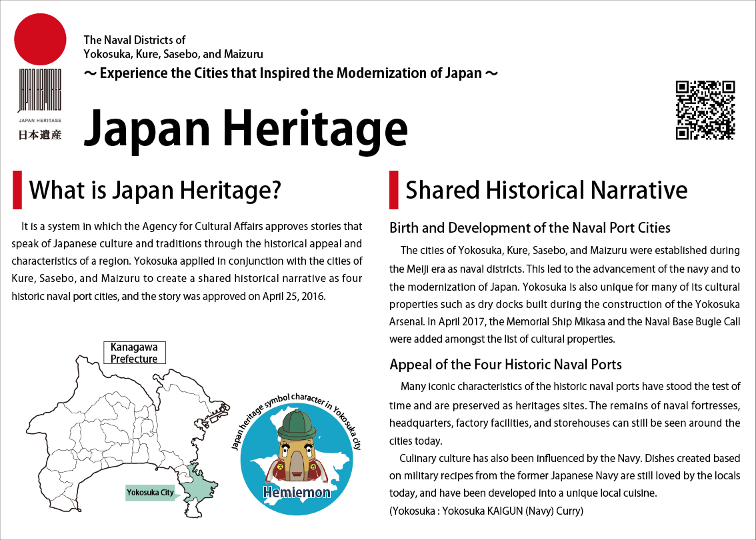Click the red bar beside What is Japan Heritage
This screenshot has width=756, height=540.
point(17,190)
